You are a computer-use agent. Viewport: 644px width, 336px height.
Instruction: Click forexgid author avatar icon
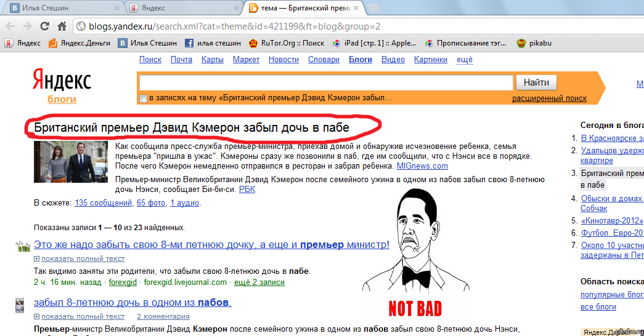(x=23, y=246)
